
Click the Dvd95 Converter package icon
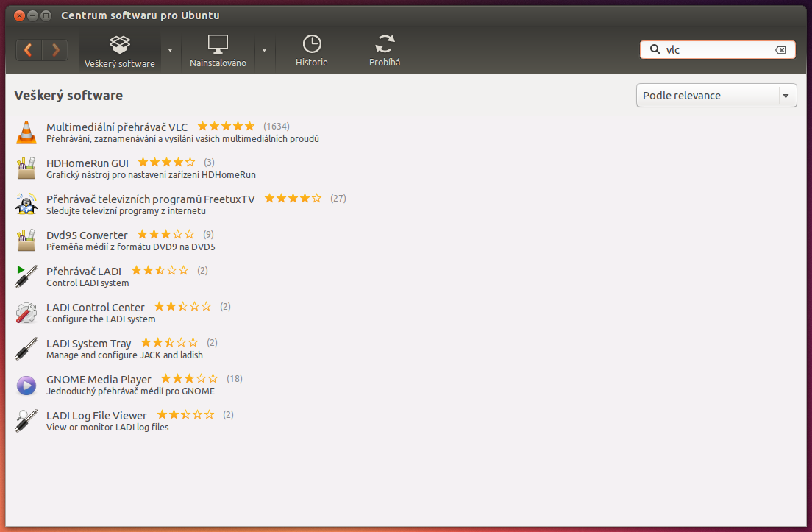[26, 241]
